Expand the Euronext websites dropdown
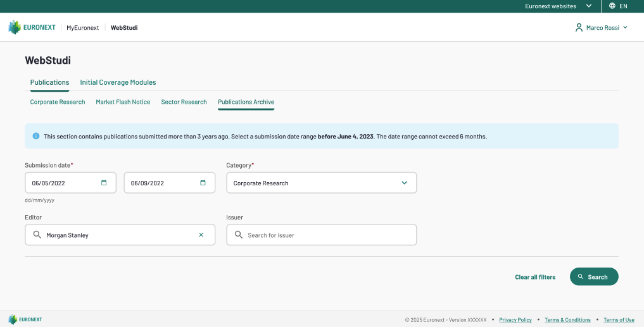Viewport: 644px width, 327px height. (559, 6)
